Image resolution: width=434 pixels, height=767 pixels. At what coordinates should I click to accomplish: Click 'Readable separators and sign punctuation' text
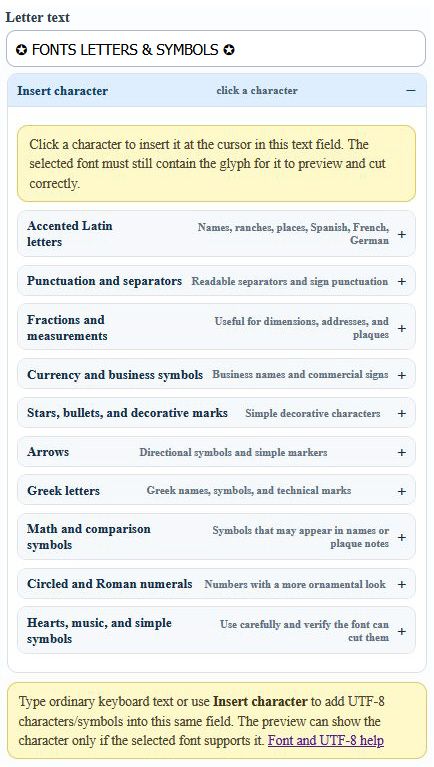[x=290, y=281]
